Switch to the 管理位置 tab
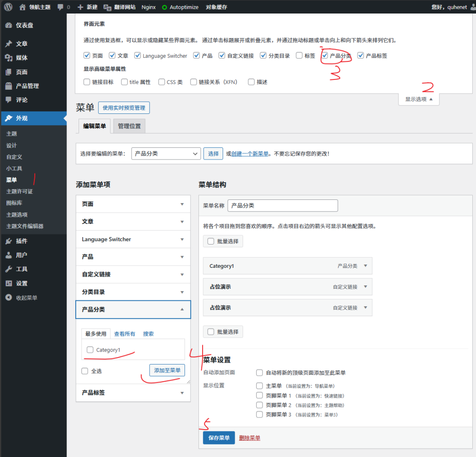 [129, 126]
